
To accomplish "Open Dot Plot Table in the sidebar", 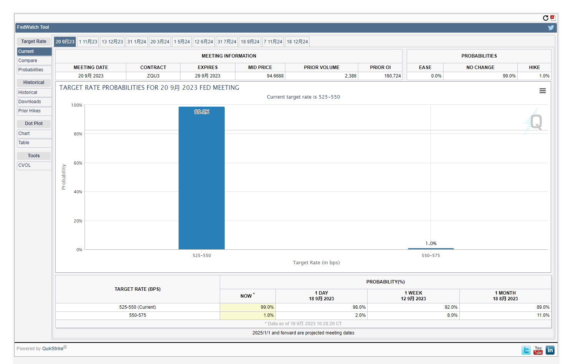I will 34,143.
